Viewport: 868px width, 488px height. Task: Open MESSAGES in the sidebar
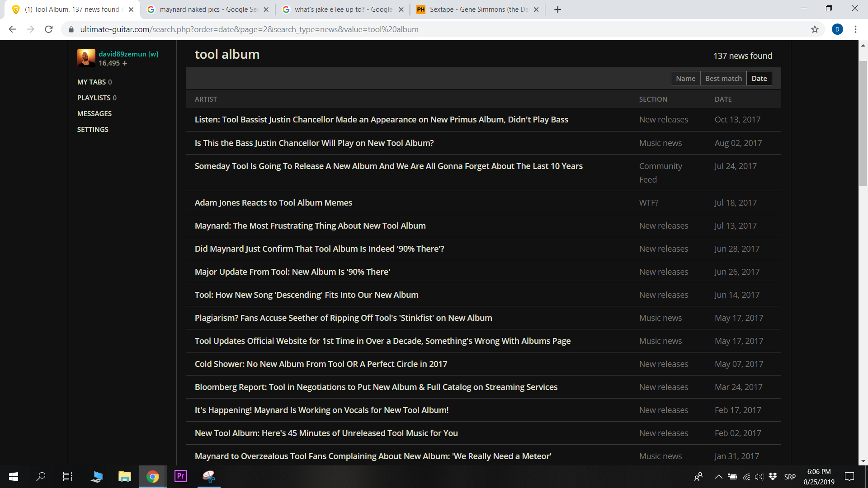click(94, 113)
